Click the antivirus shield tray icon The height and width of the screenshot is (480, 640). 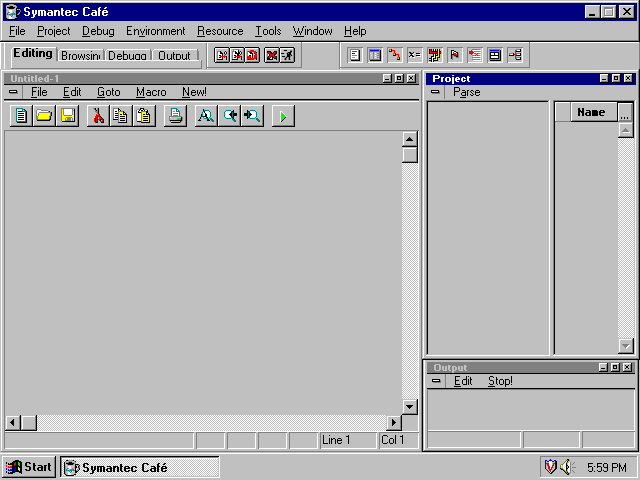click(550, 467)
